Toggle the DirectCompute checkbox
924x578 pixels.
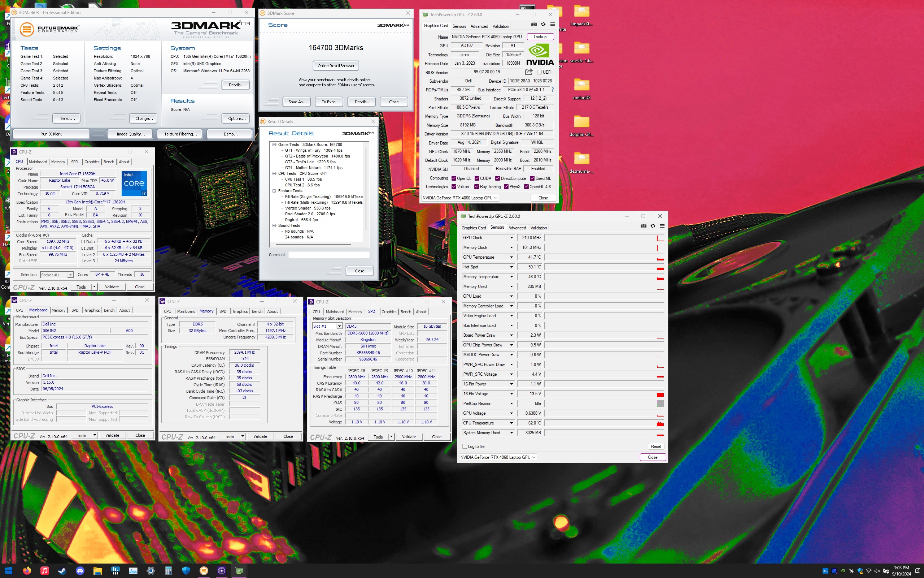497,178
